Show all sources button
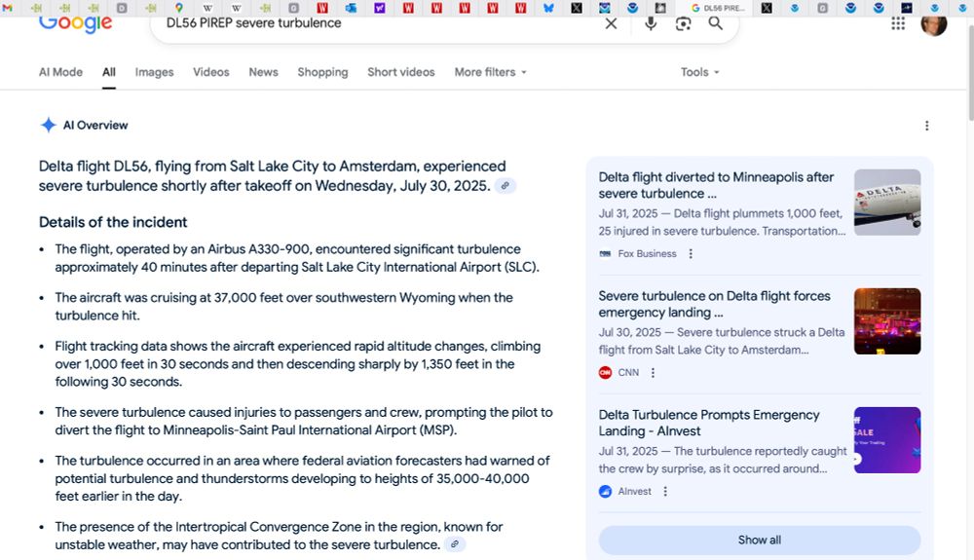This screenshot has height=560, width=974. (x=759, y=541)
